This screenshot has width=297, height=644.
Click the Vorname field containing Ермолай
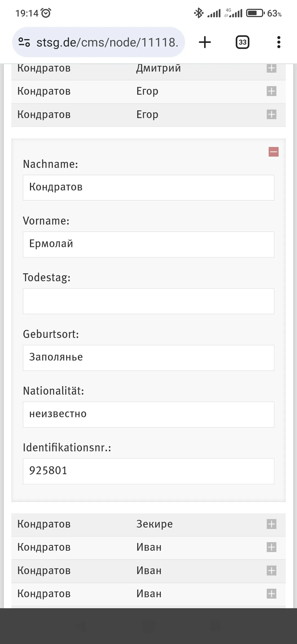pos(148,244)
